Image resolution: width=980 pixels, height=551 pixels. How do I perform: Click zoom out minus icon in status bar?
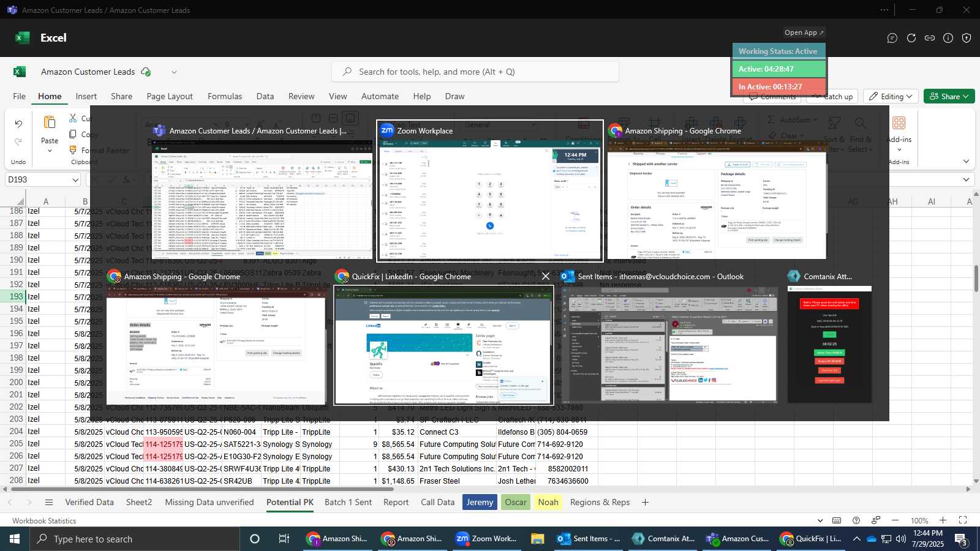(895, 520)
